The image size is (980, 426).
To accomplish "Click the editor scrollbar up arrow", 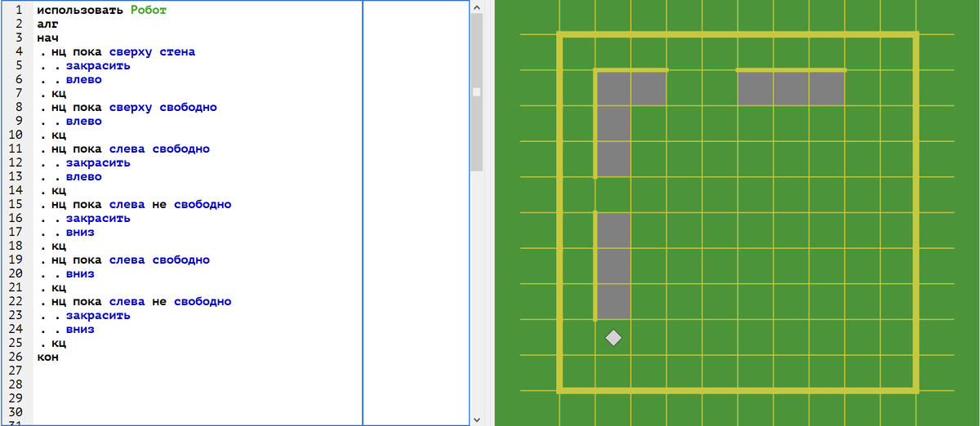I will (x=478, y=7).
